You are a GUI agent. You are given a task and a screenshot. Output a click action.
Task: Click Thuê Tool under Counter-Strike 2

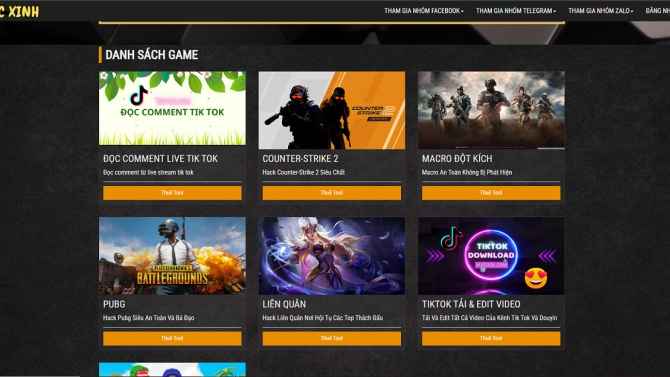coord(332,193)
